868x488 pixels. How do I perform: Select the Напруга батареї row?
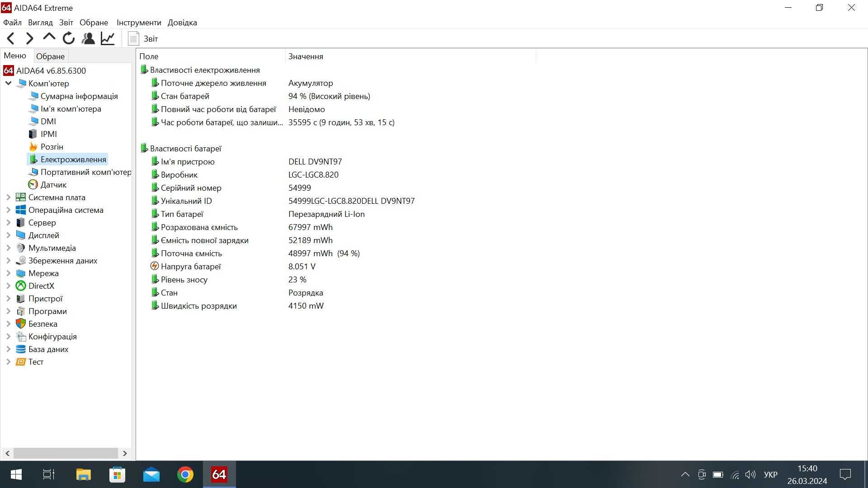tap(233, 267)
